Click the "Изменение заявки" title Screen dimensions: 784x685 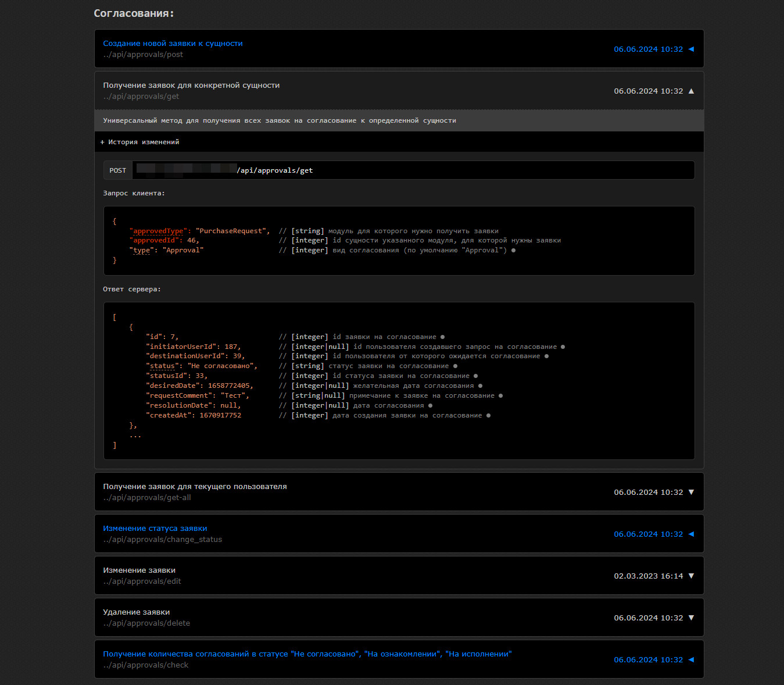(139, 570)
